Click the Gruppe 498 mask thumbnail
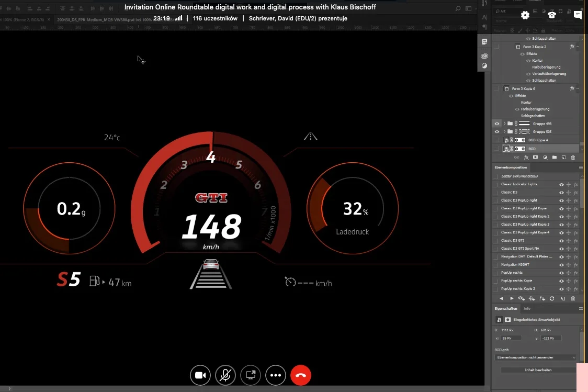This screenshot has width=588, height=392. tap(524, 124)
